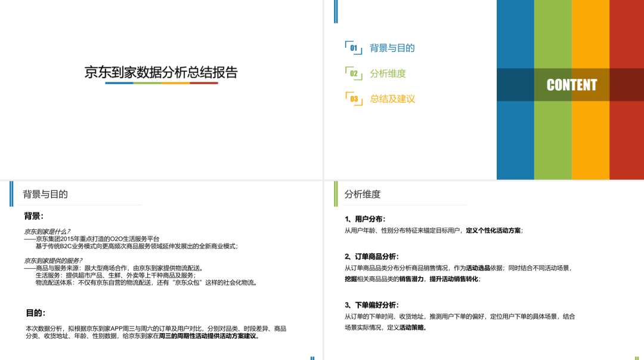644x360 pixels.
Task: Click the line starting 商品与服务来源
Action: [x=114, y=268]
